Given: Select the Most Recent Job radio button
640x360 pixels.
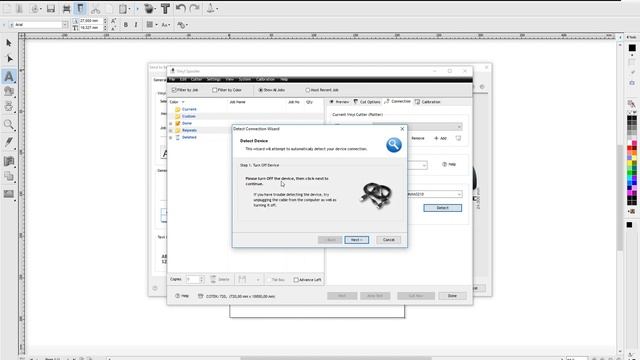Looking at the screenshot, I should tap(307, 90).
